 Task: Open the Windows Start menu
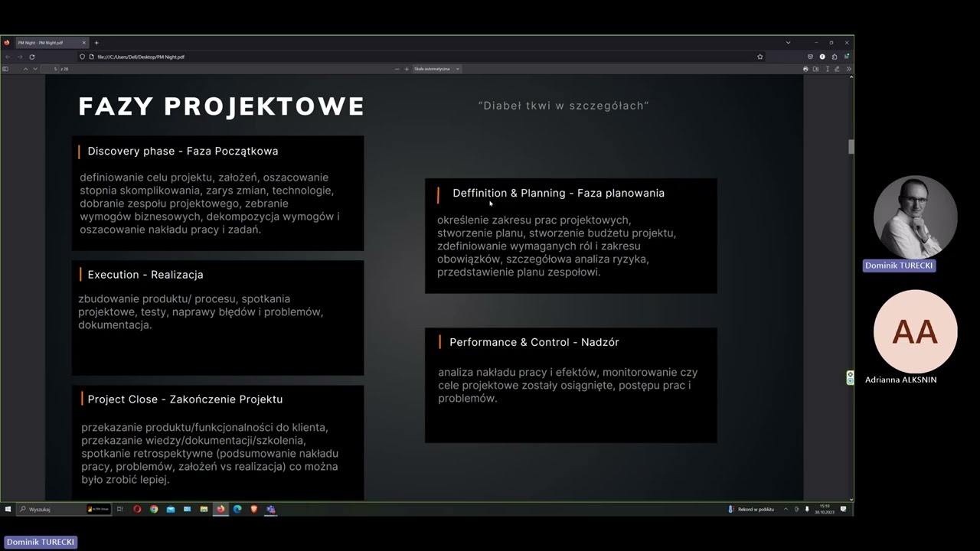point(8,509)
